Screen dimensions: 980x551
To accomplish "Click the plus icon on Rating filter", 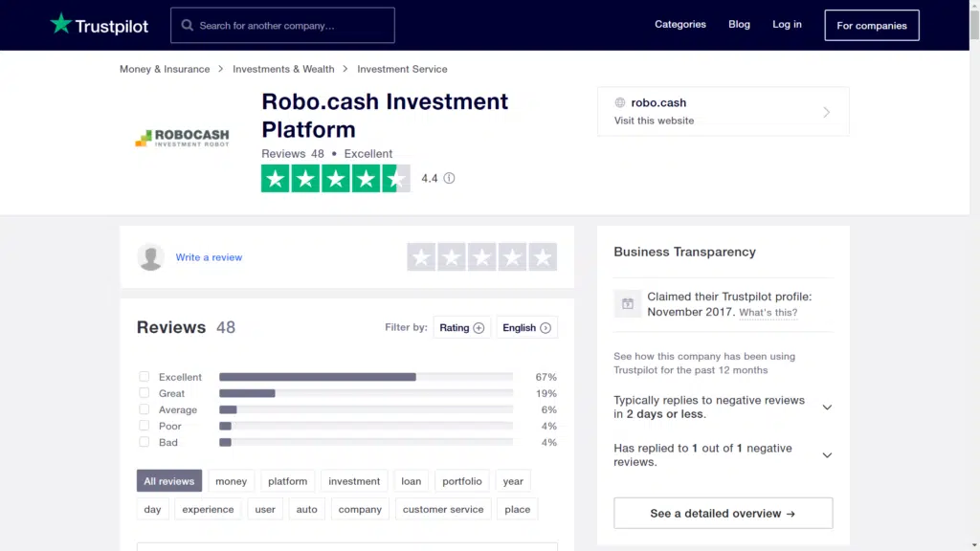I will point(479,328).
